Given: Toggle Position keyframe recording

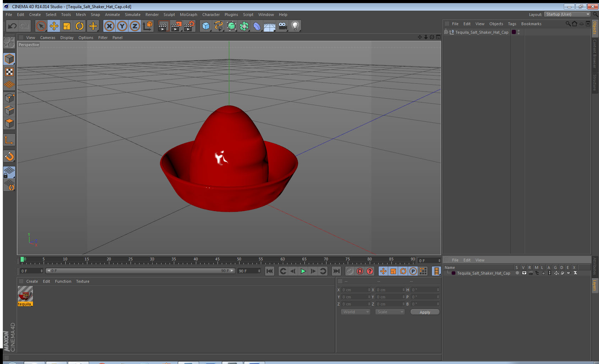Looking at the screenshot, I should [x=383, y=271].
